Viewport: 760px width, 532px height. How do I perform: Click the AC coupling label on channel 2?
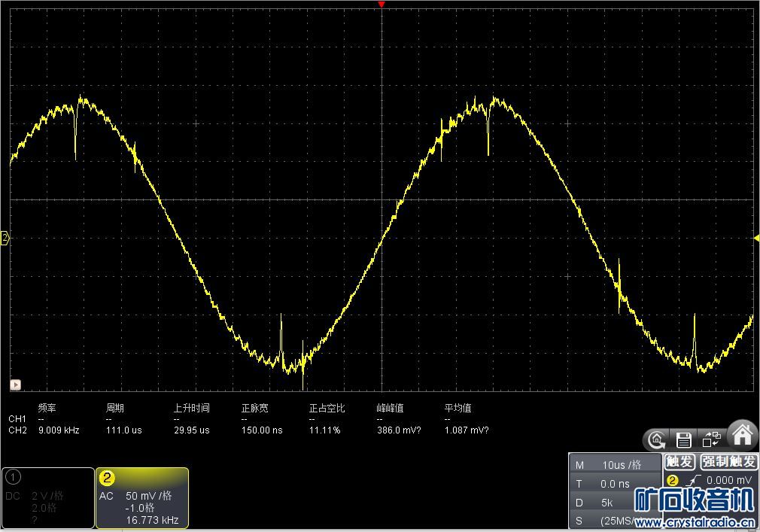point(106,496)
